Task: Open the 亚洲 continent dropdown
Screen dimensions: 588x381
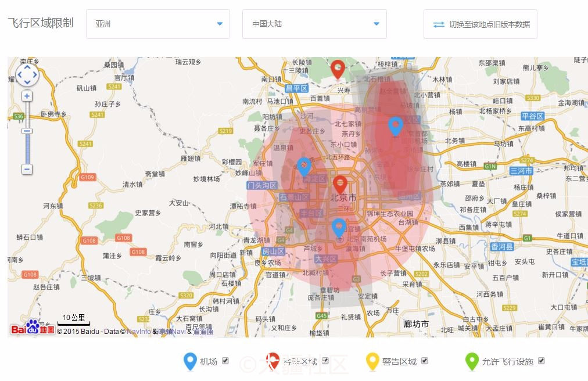Action: [158, 24]
